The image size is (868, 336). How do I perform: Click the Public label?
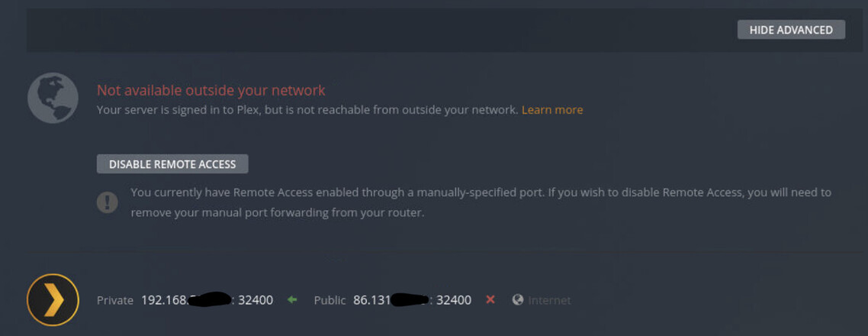click(x=330, y=301)
